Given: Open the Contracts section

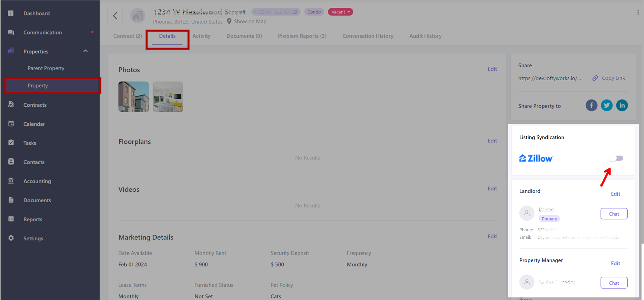Looking at the screenshot, I should pyautogui.click(x=35, y=105).
